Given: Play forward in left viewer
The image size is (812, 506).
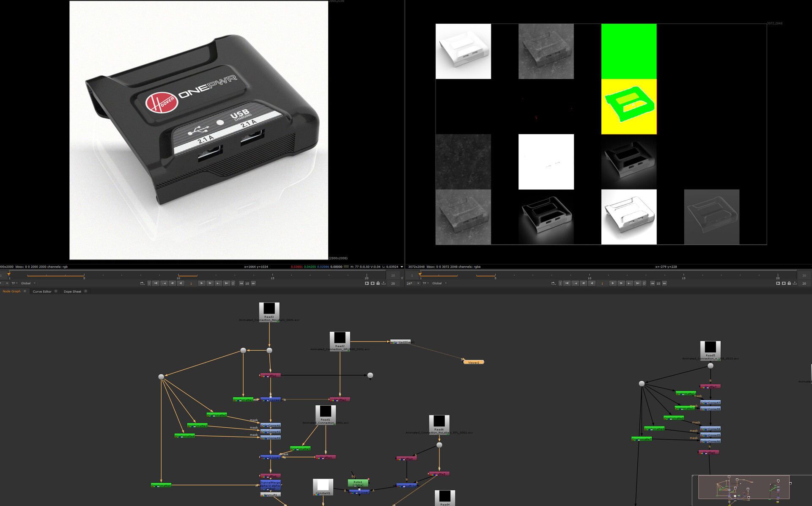Looking at the screenshot, I should (201, 283).
